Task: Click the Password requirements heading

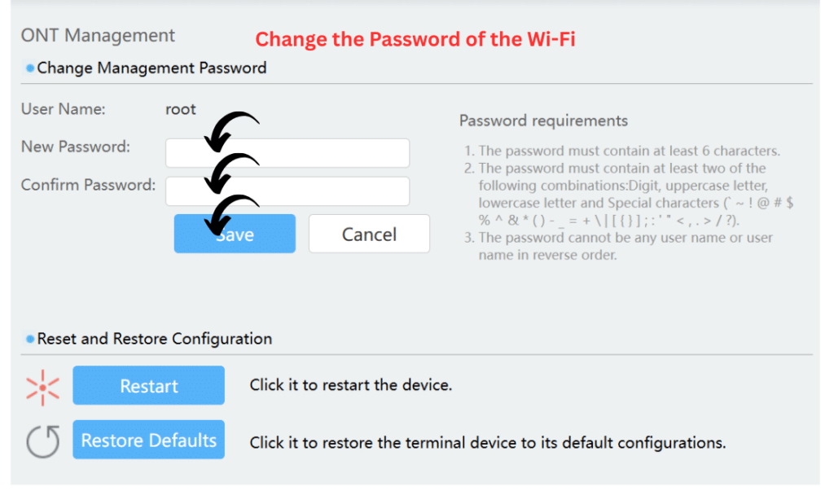Action: [544, 121]
